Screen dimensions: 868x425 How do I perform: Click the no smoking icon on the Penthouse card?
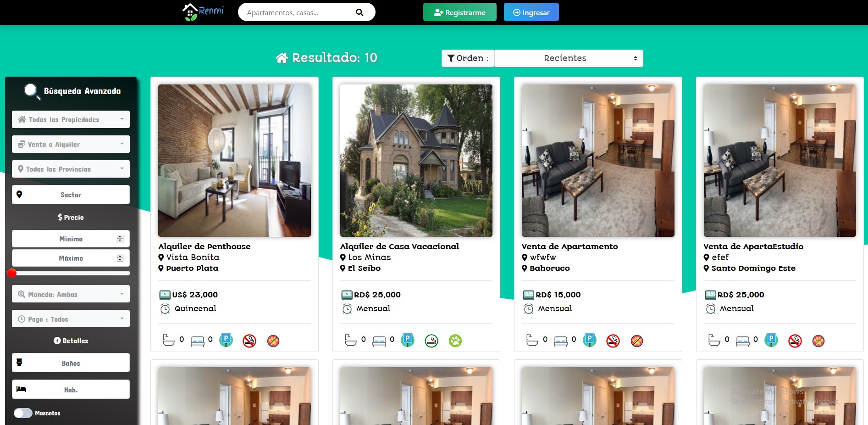click(249, 341)
